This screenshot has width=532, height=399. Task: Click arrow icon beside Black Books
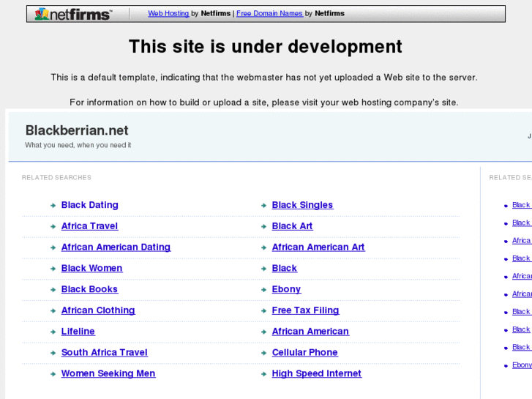53,290
